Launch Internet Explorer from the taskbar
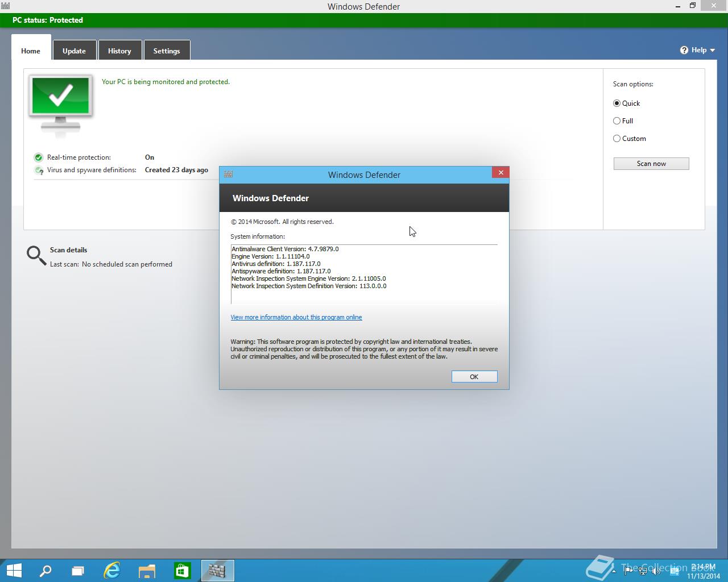Viewport: 728px width, 582px height. (112, 571)
